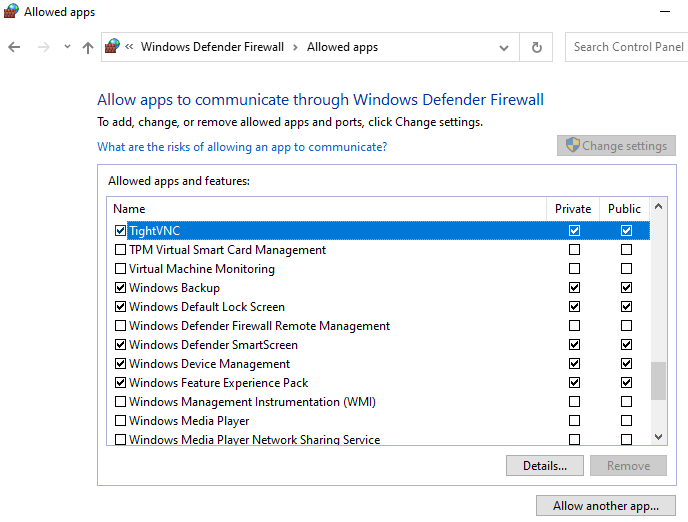Image resolution: width=688 pixels, height=522 pixels.
Task: Sort by the Name column header
Action: pyautogui.click(x=326, y=209)
